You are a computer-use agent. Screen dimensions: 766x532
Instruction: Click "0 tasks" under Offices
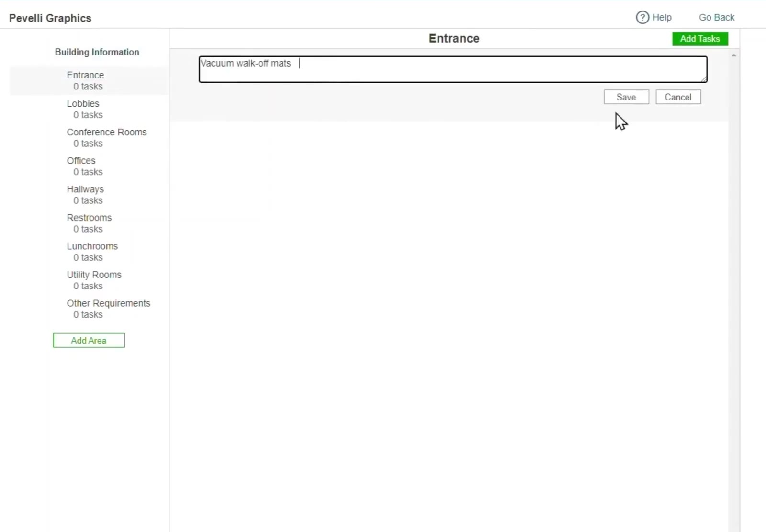[x=88, y=172]
